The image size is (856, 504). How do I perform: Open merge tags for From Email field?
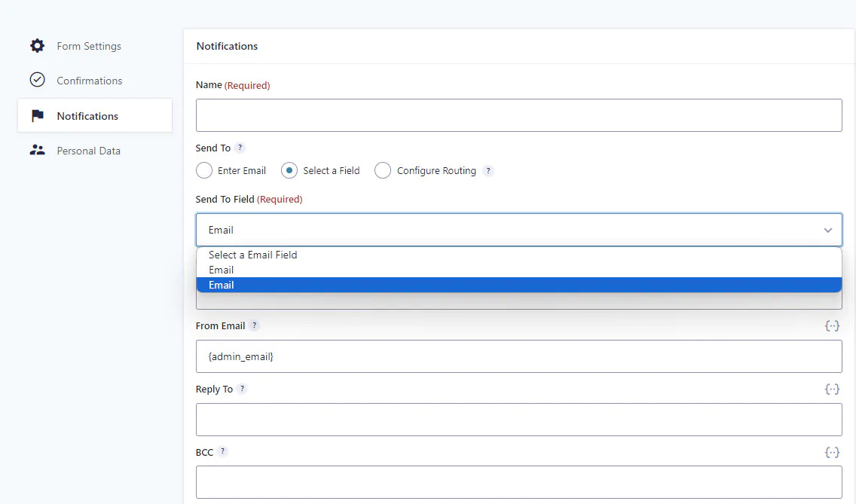[x=832, y=326]
